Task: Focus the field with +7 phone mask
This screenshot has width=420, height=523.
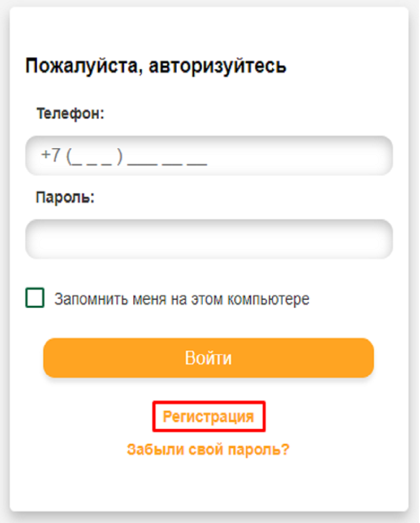Action: 209,156
